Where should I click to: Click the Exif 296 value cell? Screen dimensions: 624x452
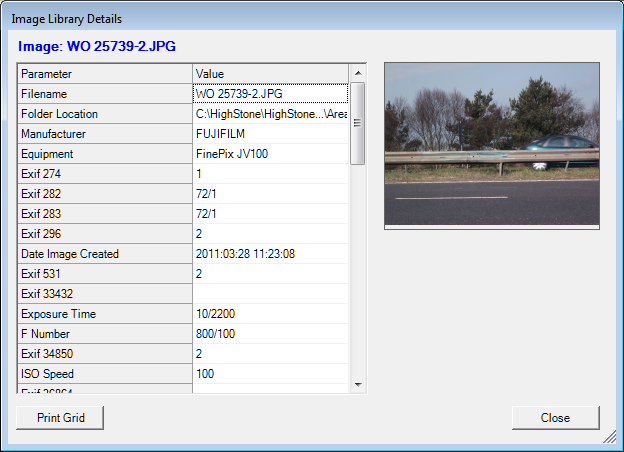[271, 234]
